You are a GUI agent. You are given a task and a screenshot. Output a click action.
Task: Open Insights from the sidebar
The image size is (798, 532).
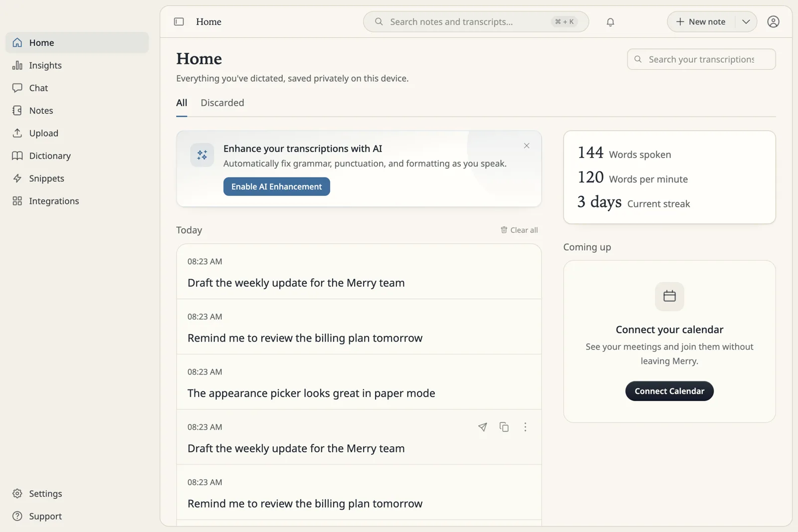tap(77, 65)
